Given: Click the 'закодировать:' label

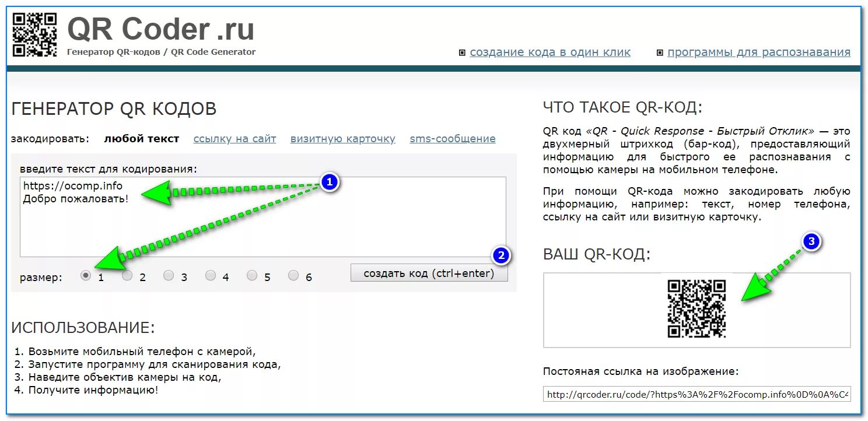Looking at the screenshot, I should click(x=50, y=139).
